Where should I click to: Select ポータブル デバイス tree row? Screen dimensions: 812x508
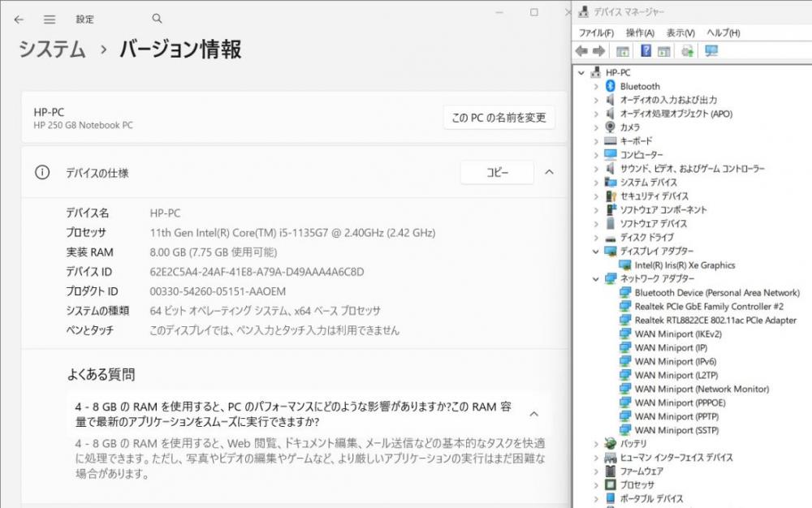651,499
